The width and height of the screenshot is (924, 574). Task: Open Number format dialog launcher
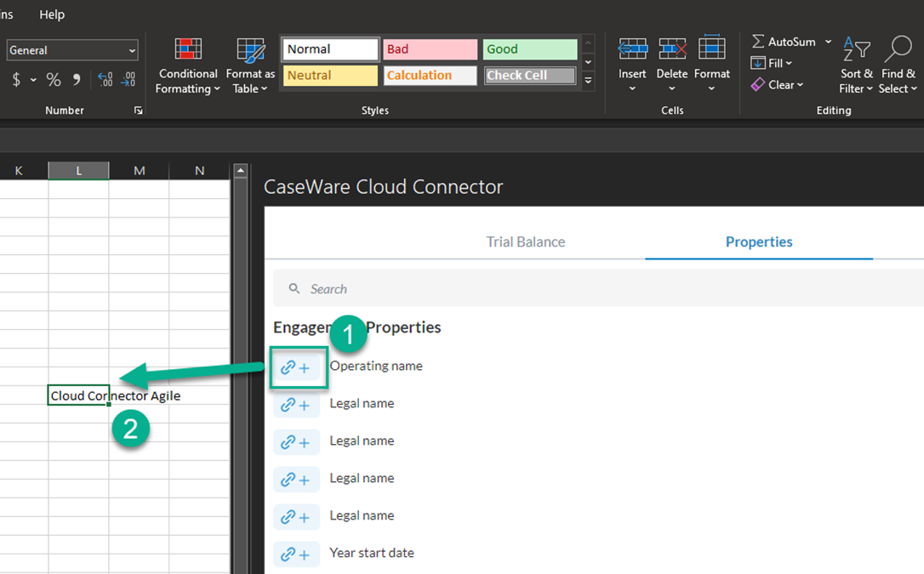139,110
